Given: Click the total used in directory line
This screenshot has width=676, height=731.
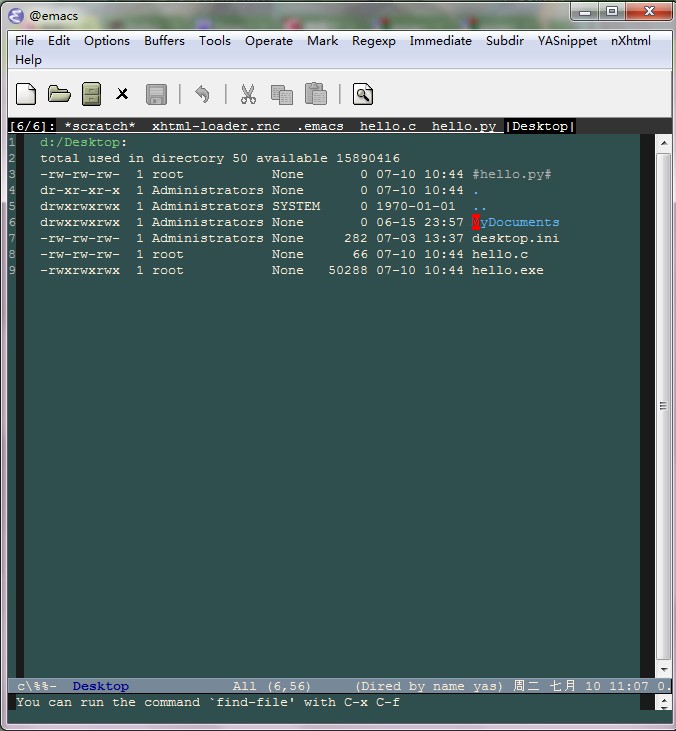Looking at the screenshot, I should 220,158.
